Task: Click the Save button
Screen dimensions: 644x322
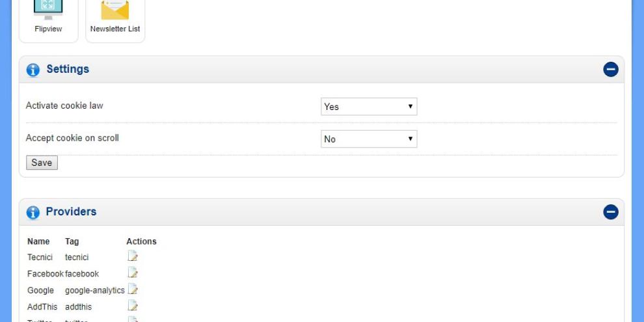Action: click(x=42, y=163)
